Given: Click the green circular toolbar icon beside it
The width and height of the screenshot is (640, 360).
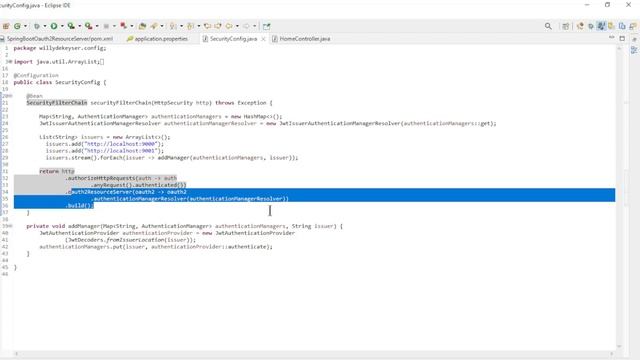Looking at the screenshot, I should click(x=17, y=26).
